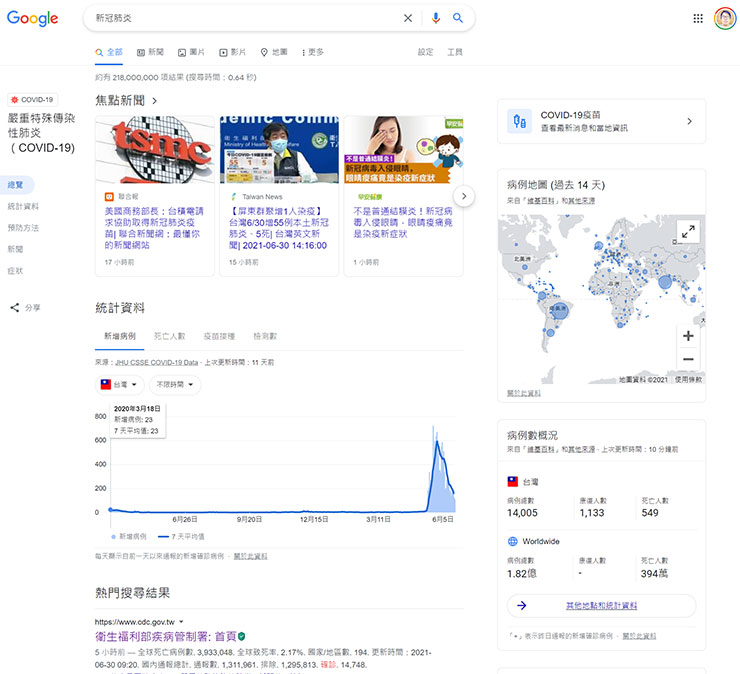Select the 死亡人數 statistics tab
The width and height of the screenshot is (740, 674).
pos(169,336)
